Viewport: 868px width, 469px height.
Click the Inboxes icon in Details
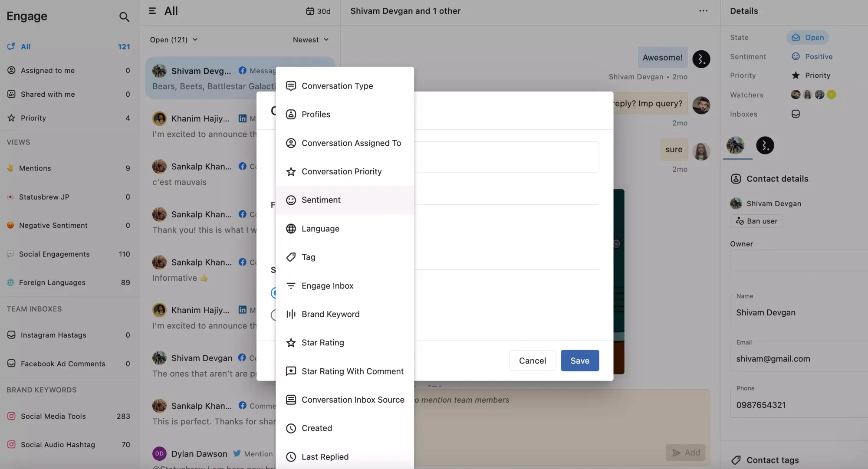(796, 114)
